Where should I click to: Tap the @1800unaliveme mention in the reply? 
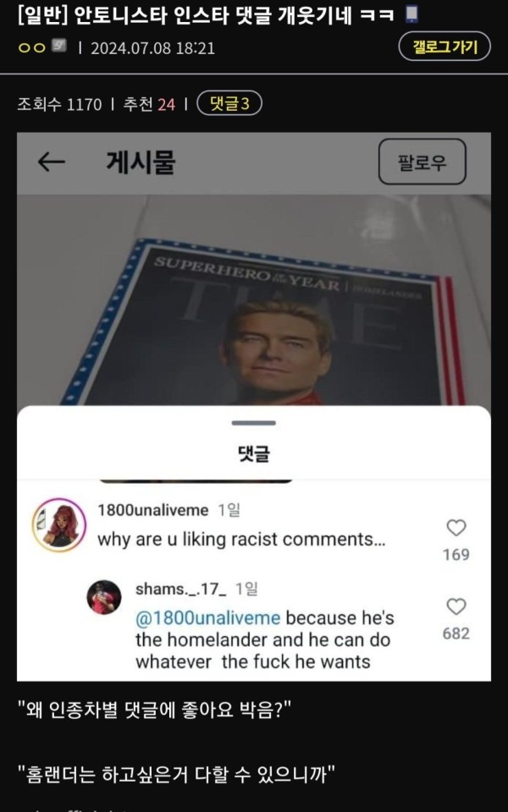click(x=208, y=617)
